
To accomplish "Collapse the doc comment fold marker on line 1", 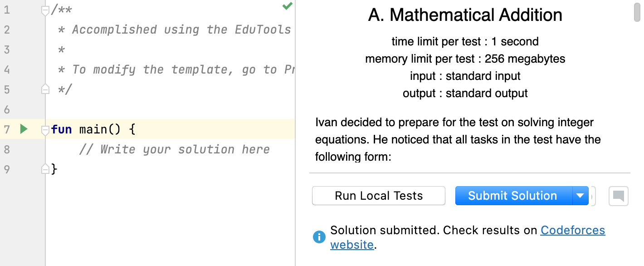I will click(x=45, y=10).
